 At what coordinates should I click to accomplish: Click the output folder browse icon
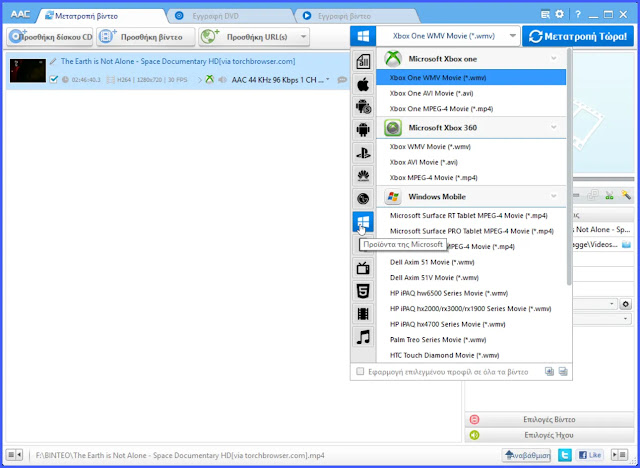coord(626,245)
